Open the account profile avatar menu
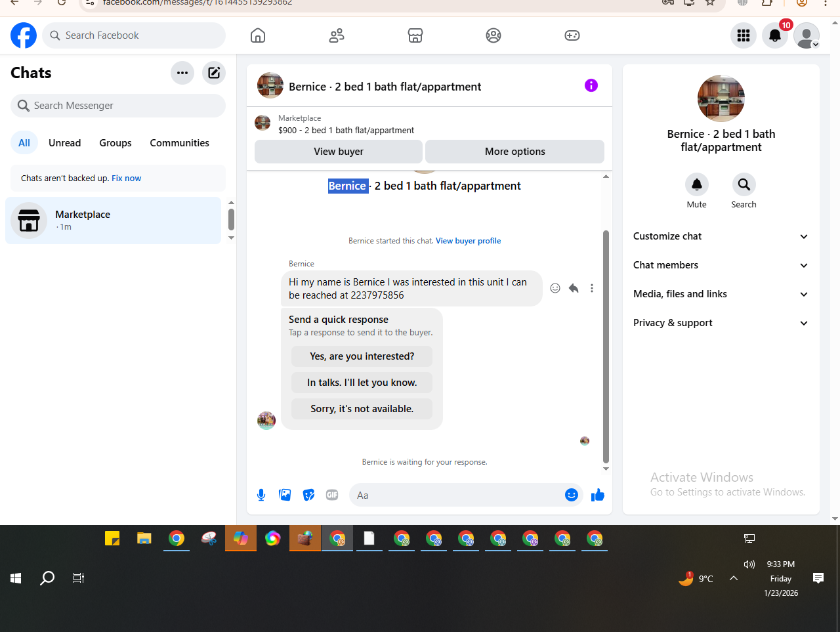840x632 pixels. pos(807,35)
